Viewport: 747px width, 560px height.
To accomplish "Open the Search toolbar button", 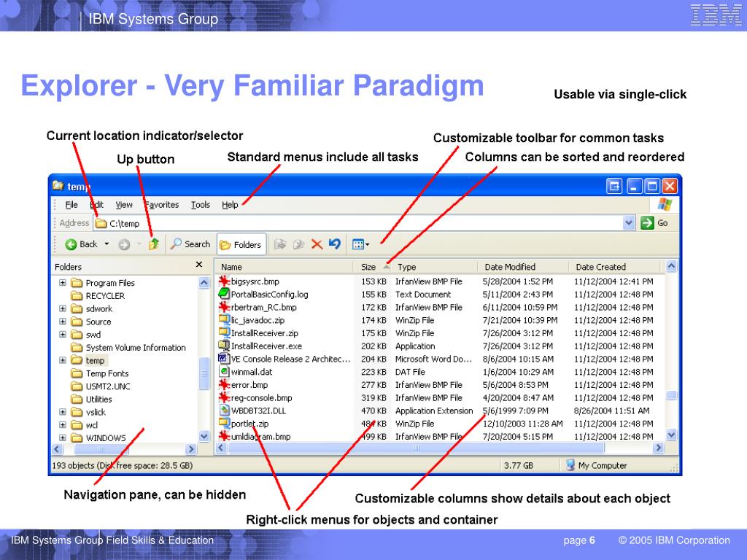I will [x=190, y=244].
